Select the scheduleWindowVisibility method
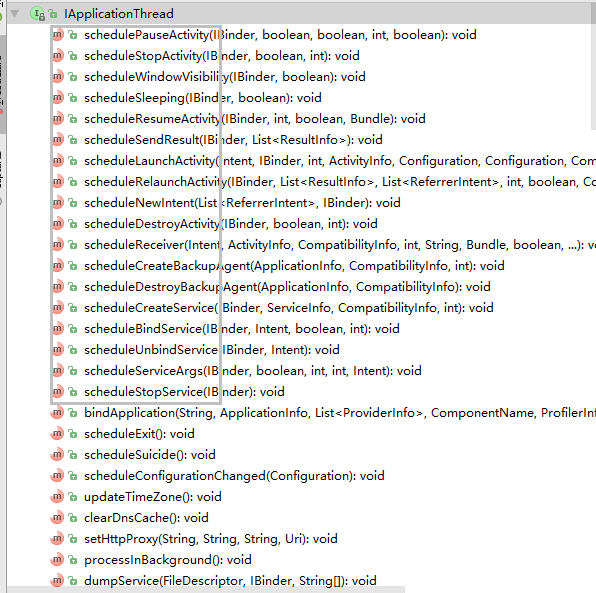Viewport: 596px width, 593px height. click(x=225, y=77)
